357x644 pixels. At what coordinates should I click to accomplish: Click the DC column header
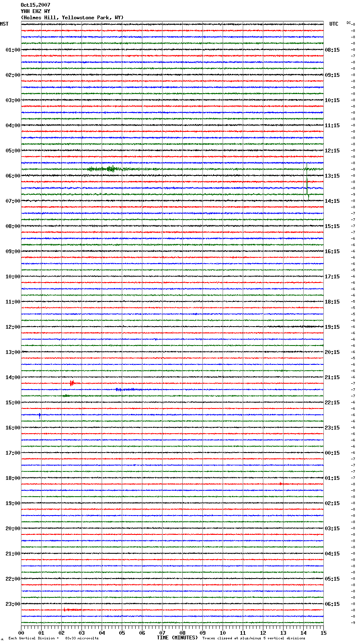349,23
